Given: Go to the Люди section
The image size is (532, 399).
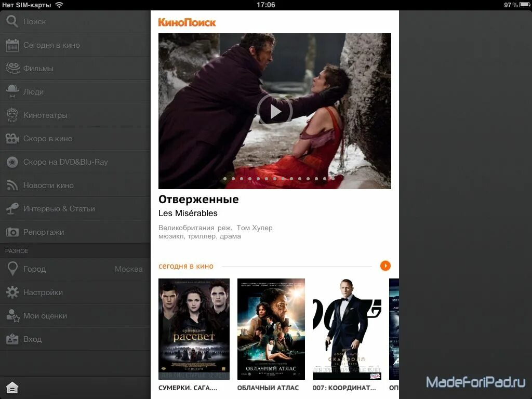Looking at the screenshot, I should click(x=75, y=91).
